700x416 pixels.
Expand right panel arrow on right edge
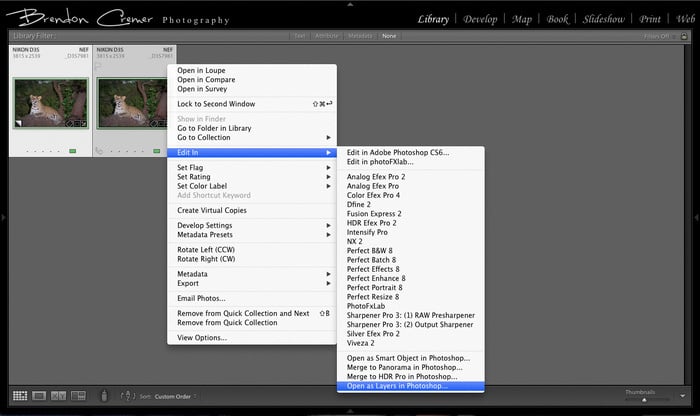point(696,217)
